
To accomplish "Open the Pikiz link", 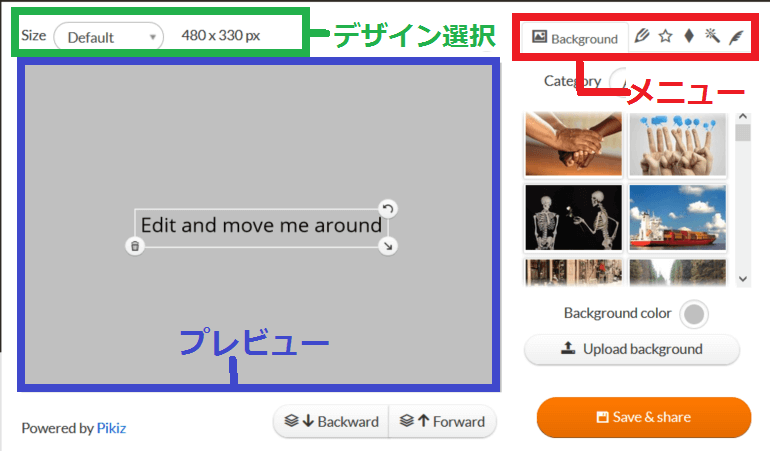I will (111, 428).
